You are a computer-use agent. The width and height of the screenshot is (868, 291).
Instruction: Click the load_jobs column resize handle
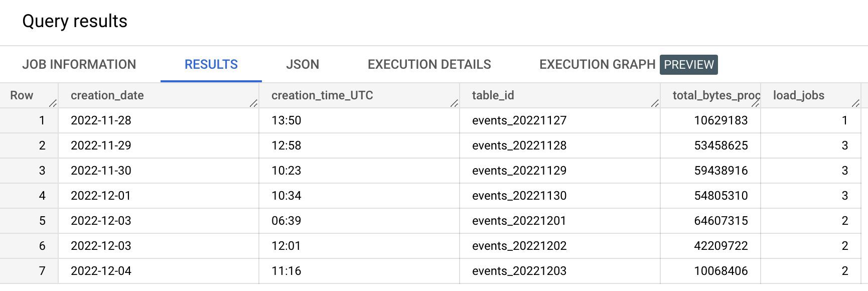pos(855,103)
